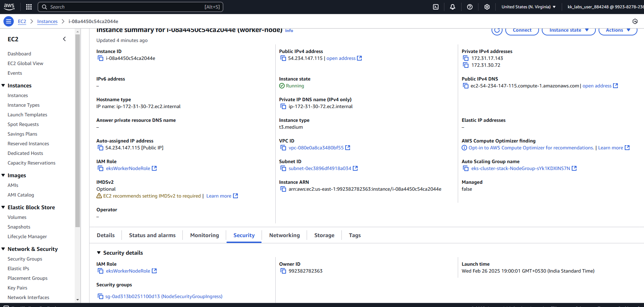Viewport: 644px width, 307px height.
Task: Collapse the Elastic Block Store section
Action: (3, 208)
